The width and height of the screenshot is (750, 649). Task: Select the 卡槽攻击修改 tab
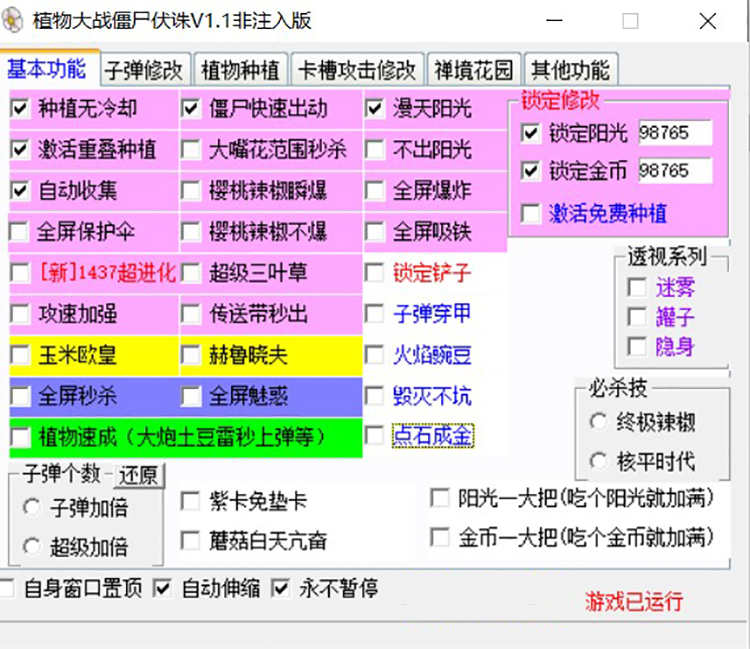(357, 70)
